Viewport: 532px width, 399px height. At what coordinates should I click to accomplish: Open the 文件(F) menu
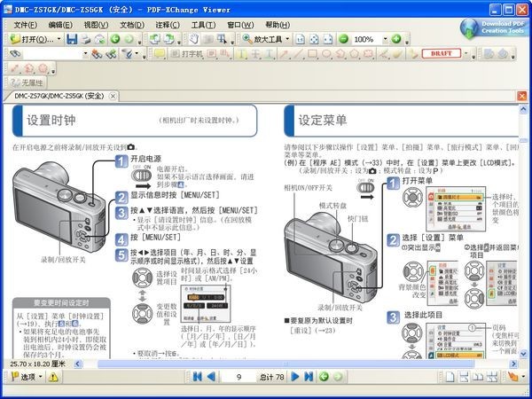click(25, 25)
